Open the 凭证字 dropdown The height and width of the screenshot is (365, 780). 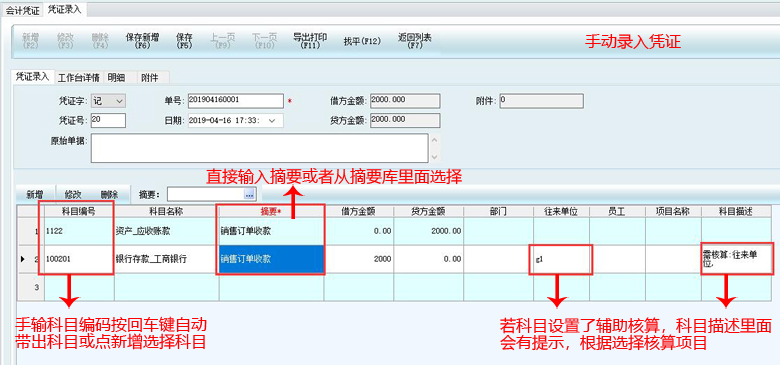point(108,101)
